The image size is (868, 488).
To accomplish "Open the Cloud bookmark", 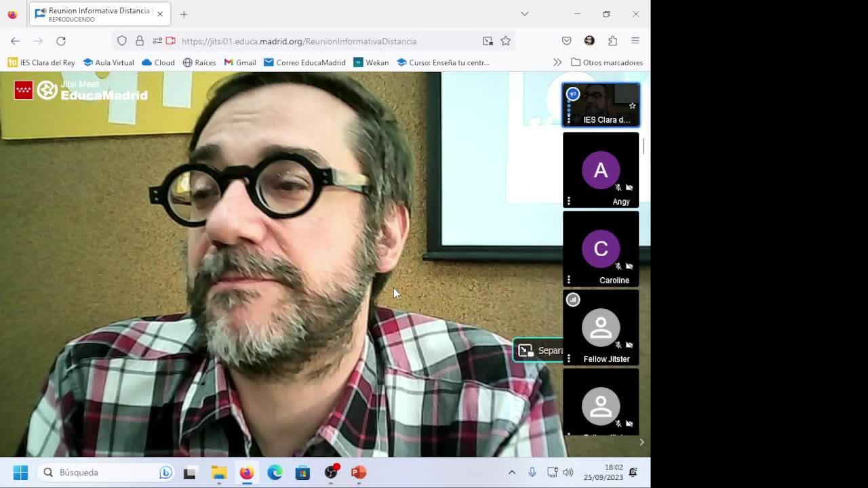I will tap(158, 62).
